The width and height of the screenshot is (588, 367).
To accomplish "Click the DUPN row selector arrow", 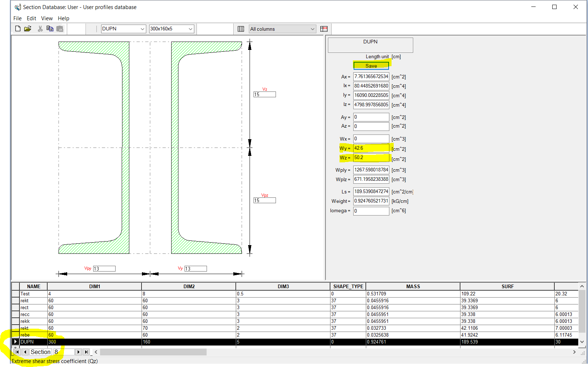I will (x=16, y=342).
